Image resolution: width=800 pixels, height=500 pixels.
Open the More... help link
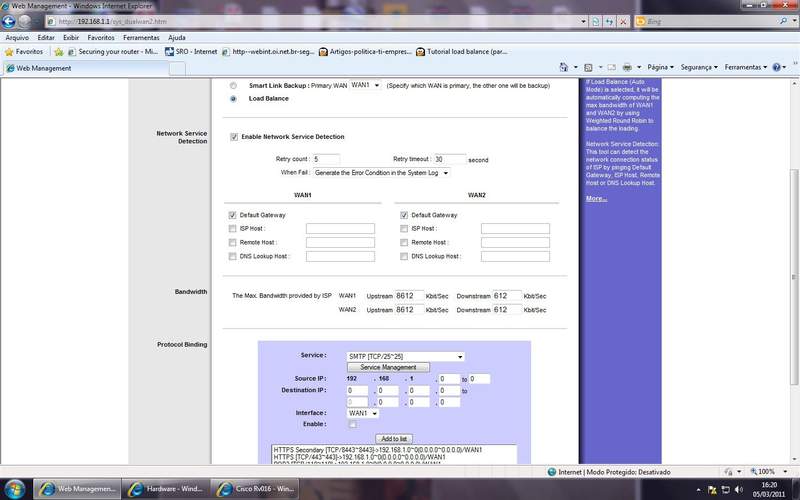point(596,198)
